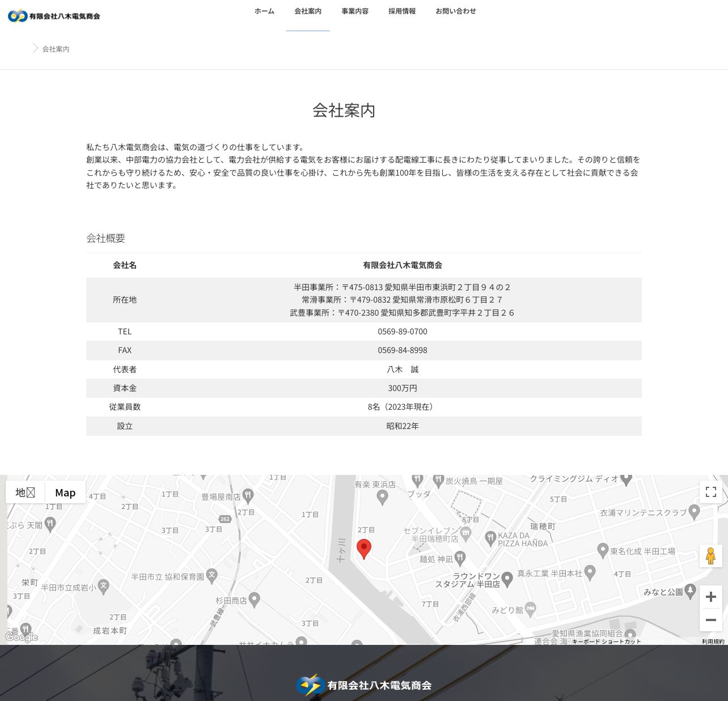728x701 pixels.
Task: Click the 八木電気商会 logo in the header
Action: coord(54,16)
